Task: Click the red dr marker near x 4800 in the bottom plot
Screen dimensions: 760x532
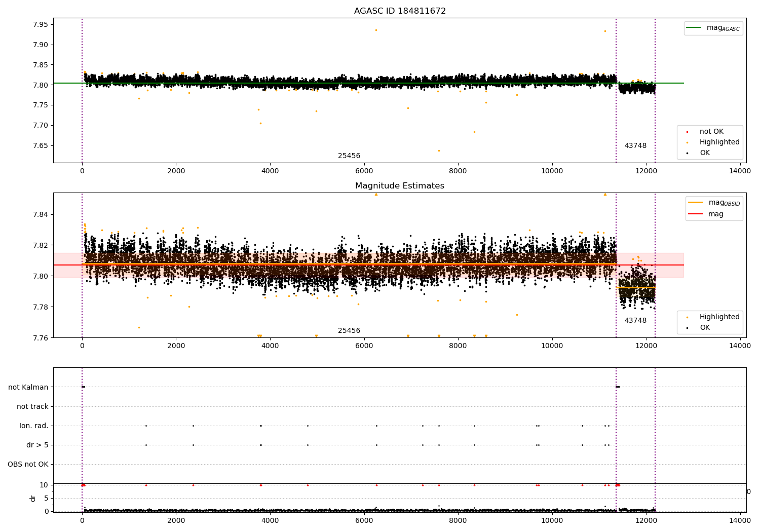Action: pyautogui.click(x=308, y=485)
